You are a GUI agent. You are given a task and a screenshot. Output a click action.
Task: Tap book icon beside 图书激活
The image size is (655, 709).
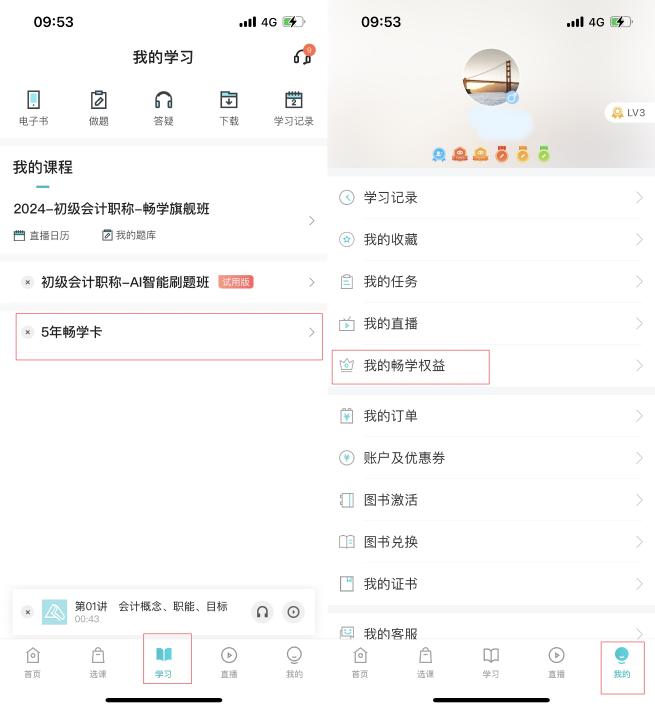coord(347,500)
